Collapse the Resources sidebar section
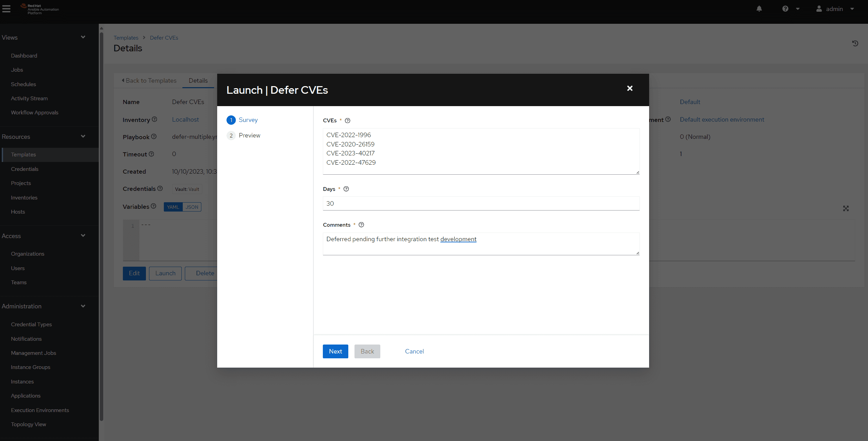 point(83,136)
